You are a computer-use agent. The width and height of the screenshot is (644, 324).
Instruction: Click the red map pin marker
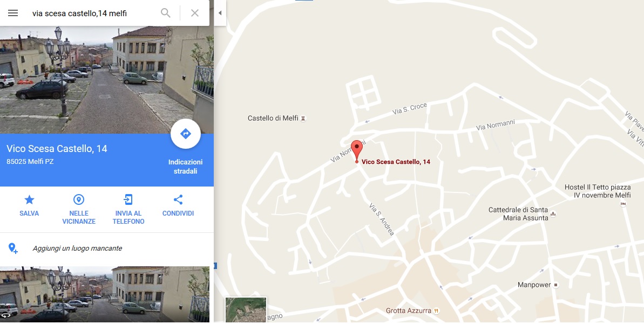coord(357,151)
